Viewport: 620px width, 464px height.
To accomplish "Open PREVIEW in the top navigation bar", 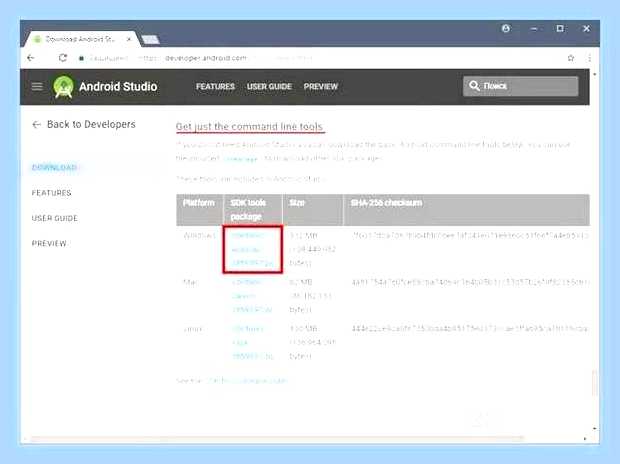I will tap(321, 86).
